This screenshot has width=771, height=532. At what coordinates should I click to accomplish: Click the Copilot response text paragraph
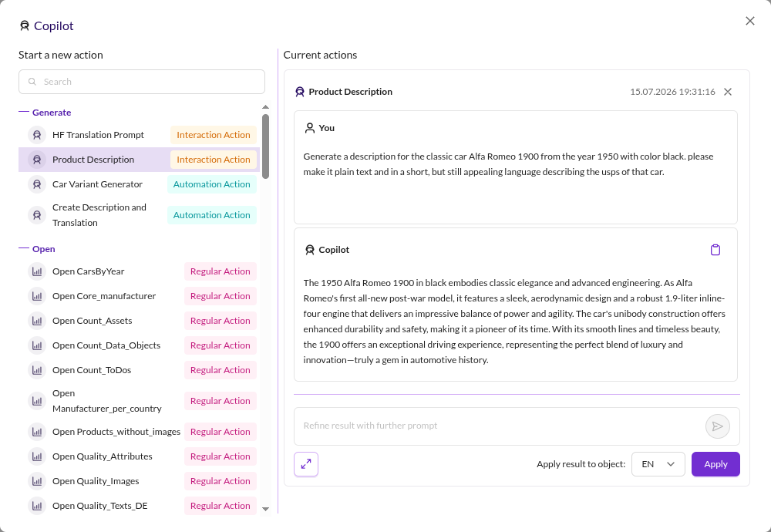[x=514, y=321]
